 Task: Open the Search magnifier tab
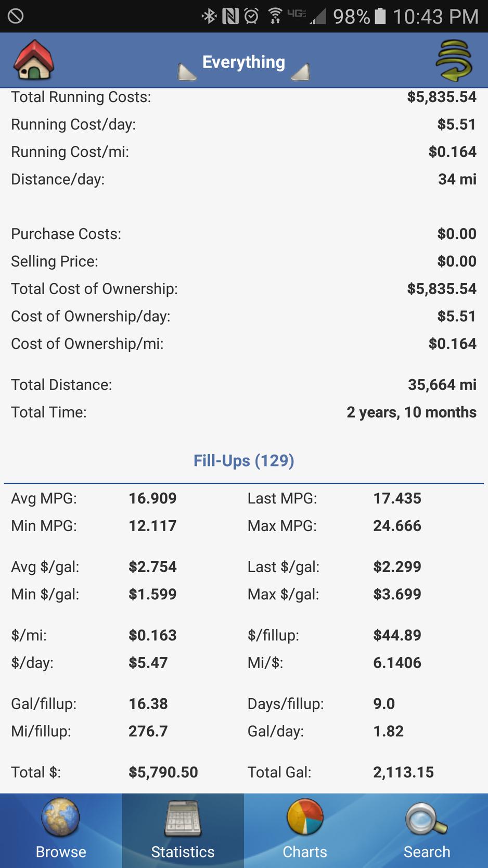(x=427, y=831)
